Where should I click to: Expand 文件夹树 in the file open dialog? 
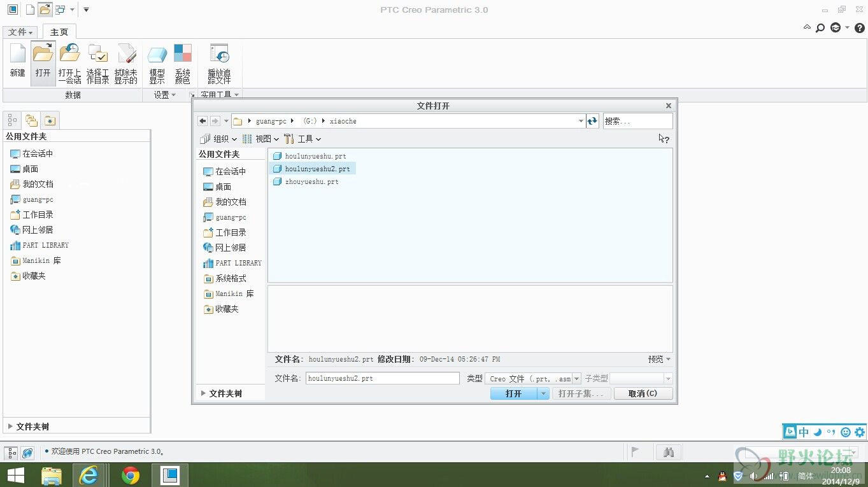pyautogui.click(x=221, y=393)
